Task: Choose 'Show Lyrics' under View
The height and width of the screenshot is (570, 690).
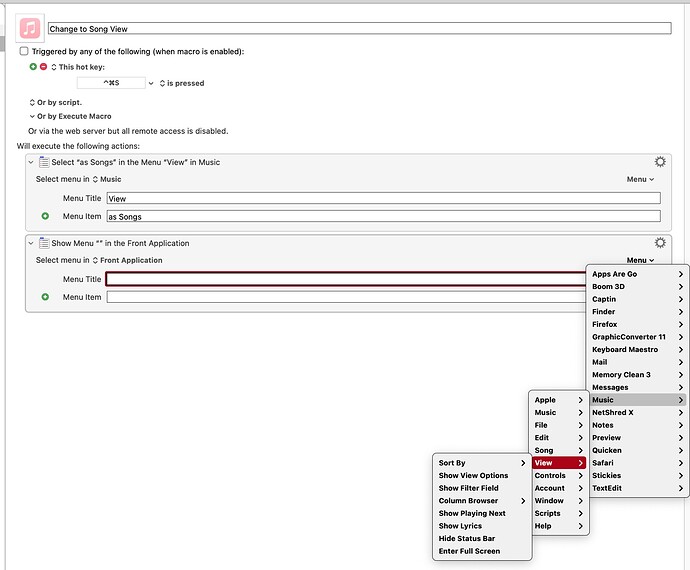Action: (x=482, y=526)
